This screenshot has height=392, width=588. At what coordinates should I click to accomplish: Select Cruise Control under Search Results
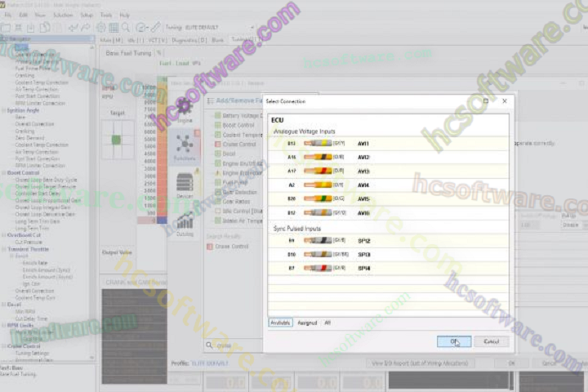pos(231,247)
